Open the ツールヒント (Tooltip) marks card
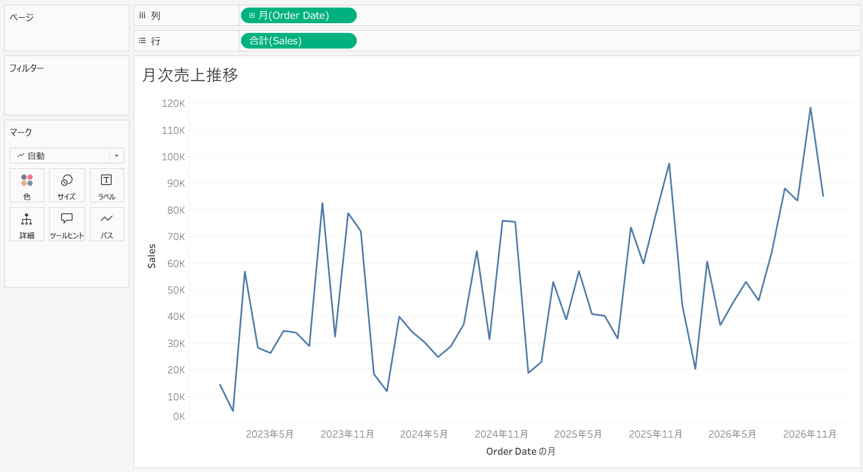This screenshot has width=863, height=472. (67, 224)
